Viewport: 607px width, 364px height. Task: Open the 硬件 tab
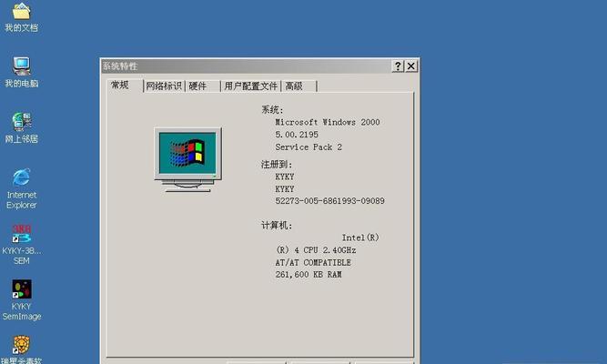202,86
